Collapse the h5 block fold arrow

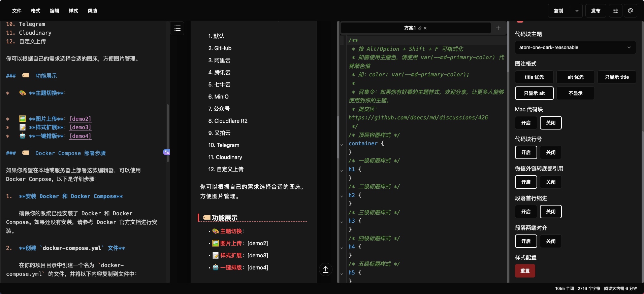click(x=342, y=274)
